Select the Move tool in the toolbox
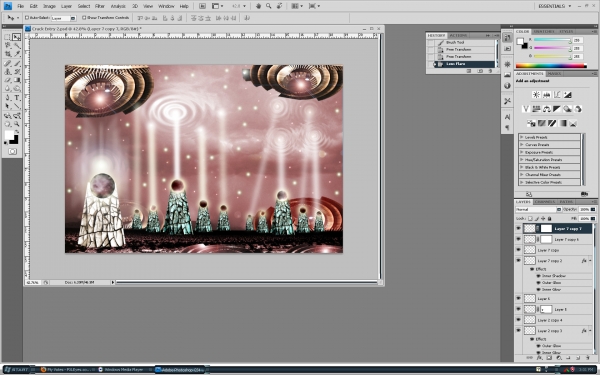This screenshot has height=375, width=600. coord(16,37)
